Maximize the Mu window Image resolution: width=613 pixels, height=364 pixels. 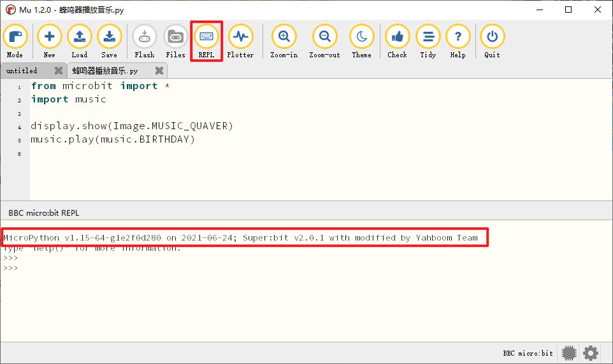[x=568, y=10]
